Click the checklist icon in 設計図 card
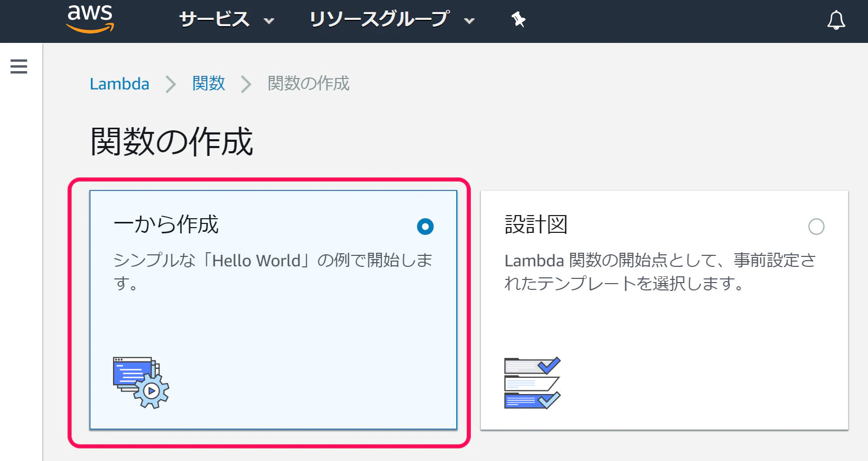The height and width of the screenshot is (461, 868). [532, 383]
